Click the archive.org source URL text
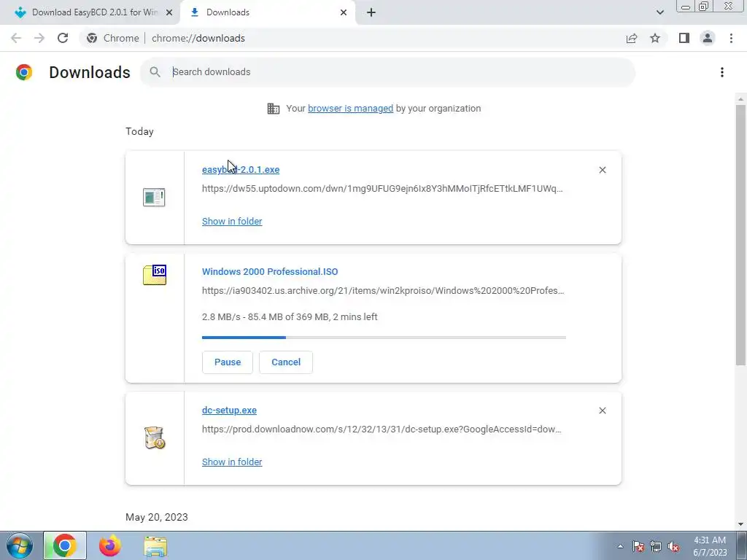This screenshot has width=747, height=560. (383, 290)
